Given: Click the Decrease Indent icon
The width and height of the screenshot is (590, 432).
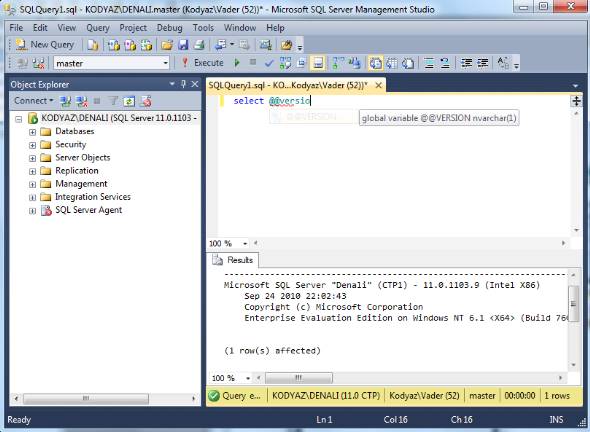Looking at the screenshot, I should (467, 63).
